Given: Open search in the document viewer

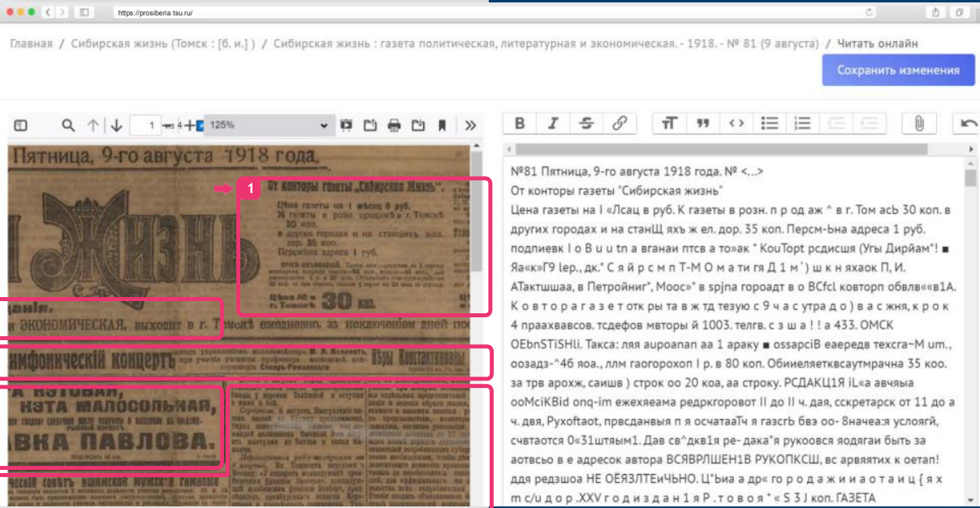Looking at the screenshot, I should pos(68,125).
